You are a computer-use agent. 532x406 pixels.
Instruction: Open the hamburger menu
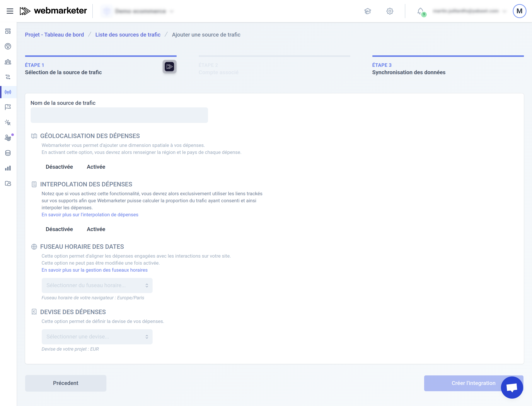point(10,11)
